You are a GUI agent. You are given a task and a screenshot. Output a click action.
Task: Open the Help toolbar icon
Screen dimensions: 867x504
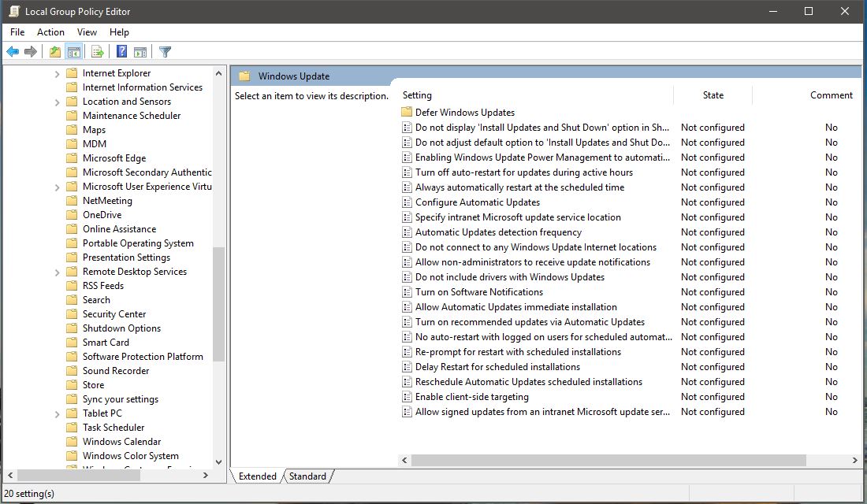pos(121,52)
